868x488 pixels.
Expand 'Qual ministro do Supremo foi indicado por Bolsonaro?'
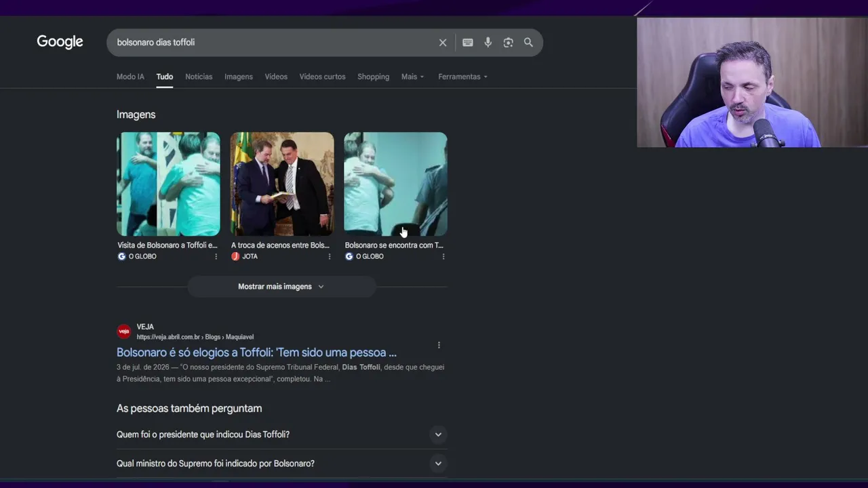tap(282, 464)
